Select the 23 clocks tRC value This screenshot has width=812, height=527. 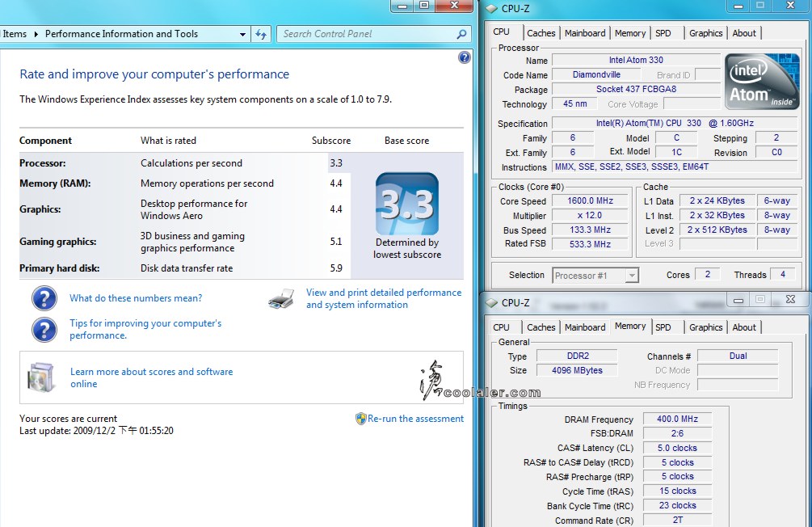(677, 506)
